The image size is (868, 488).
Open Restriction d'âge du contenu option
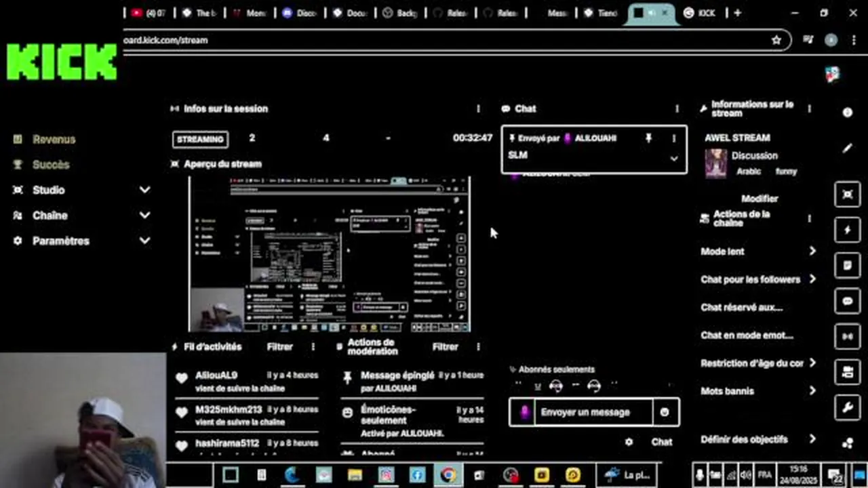pos(758,363)
